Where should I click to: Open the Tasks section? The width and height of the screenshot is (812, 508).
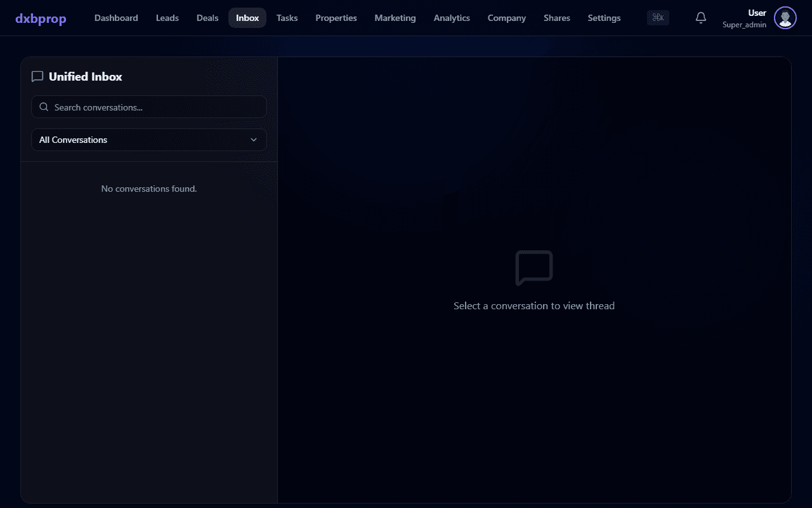click(x=287, y=18)
